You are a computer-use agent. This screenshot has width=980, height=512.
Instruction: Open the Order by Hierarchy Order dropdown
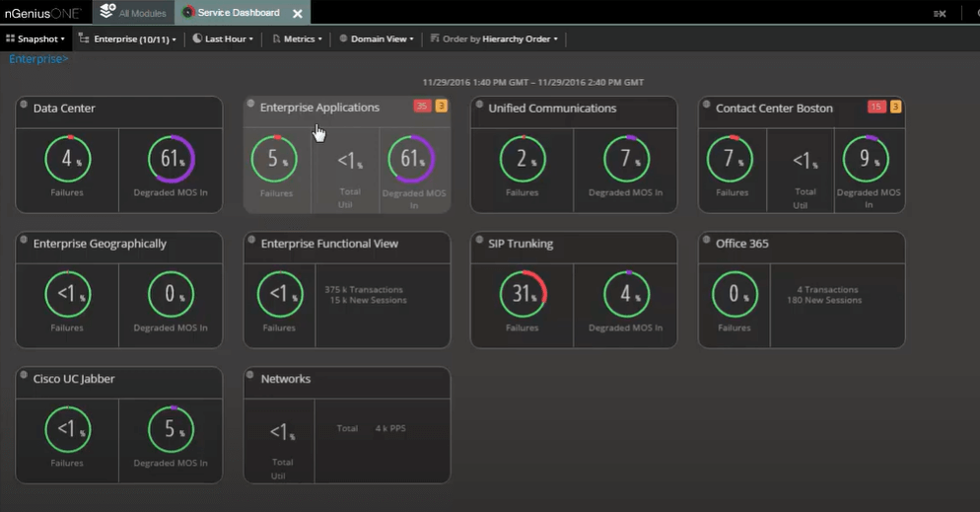494,38
